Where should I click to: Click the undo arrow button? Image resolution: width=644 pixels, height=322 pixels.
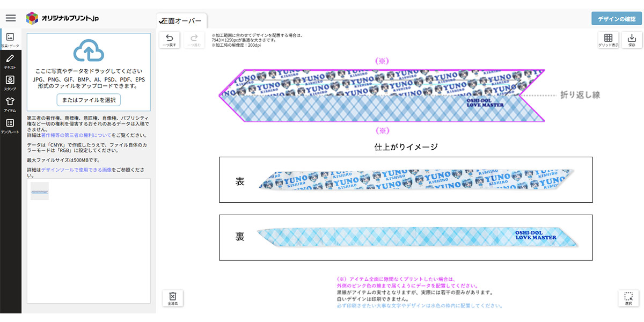click(170, 40)
